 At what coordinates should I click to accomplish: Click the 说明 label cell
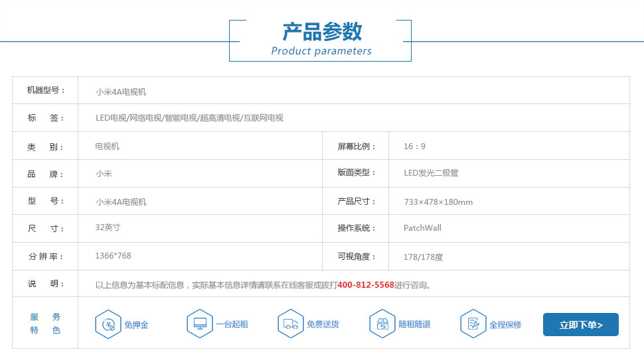[x=45, y=284]
